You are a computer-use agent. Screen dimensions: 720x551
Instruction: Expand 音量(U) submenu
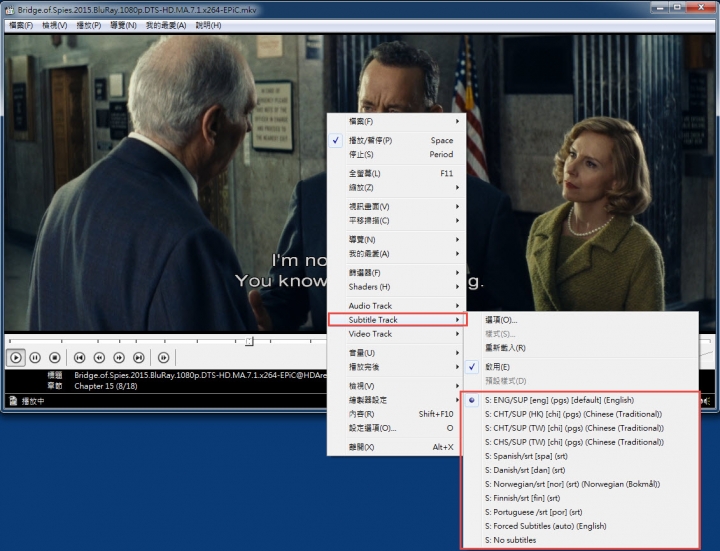coord(397,353)
